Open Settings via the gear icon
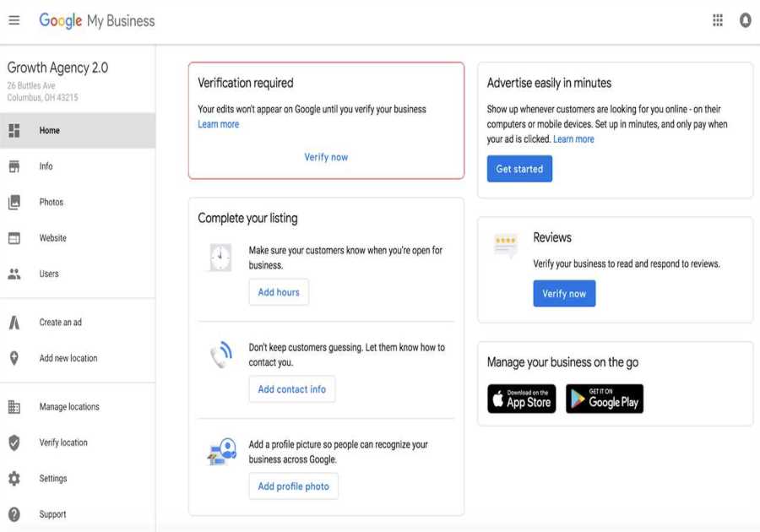The height and width of the screenshot is (532, 760). click(x=14, y=478)
